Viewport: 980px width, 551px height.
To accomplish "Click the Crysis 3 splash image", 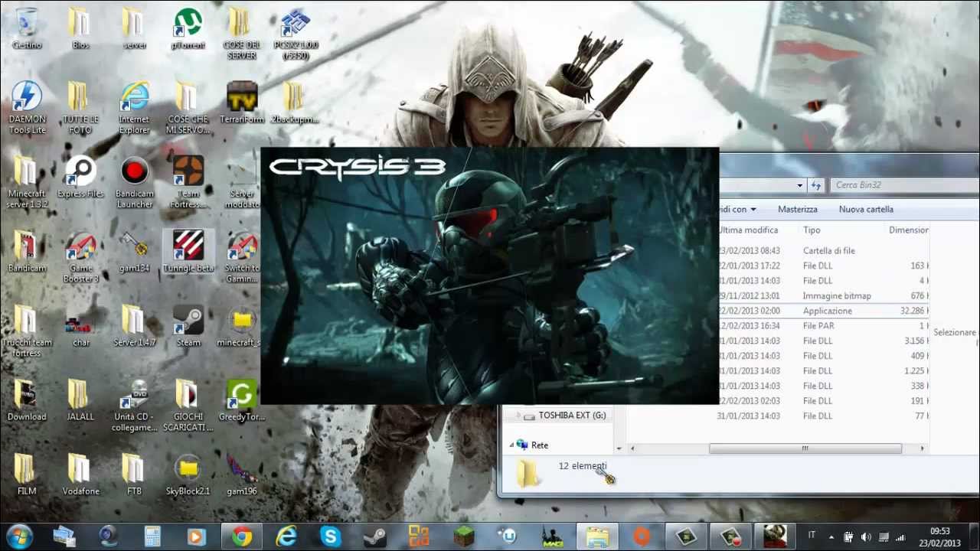I will [490, 275].
